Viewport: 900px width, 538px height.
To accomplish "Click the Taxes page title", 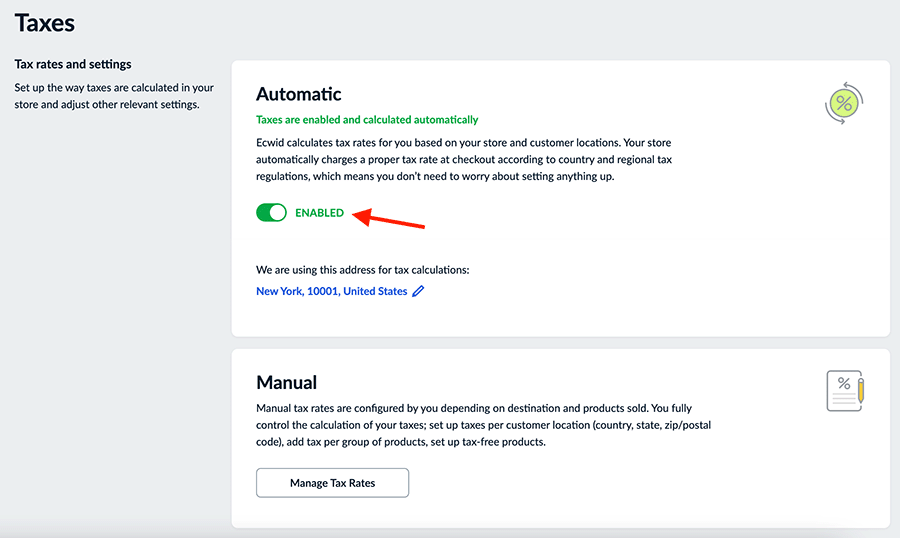I will pos(45,23).
